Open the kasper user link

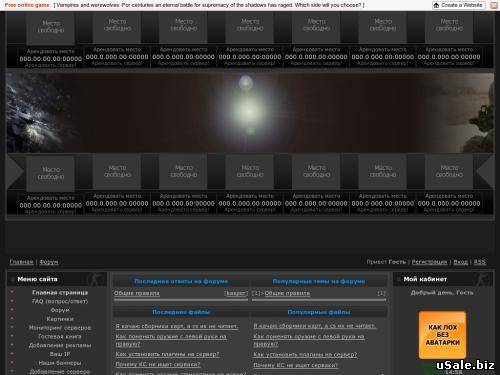[236, 293]
